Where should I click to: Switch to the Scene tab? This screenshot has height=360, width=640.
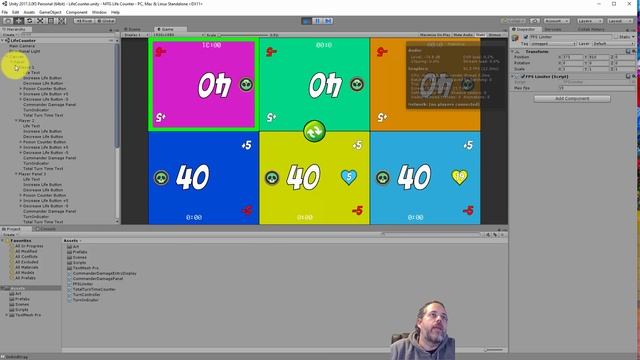coord(132,29)
